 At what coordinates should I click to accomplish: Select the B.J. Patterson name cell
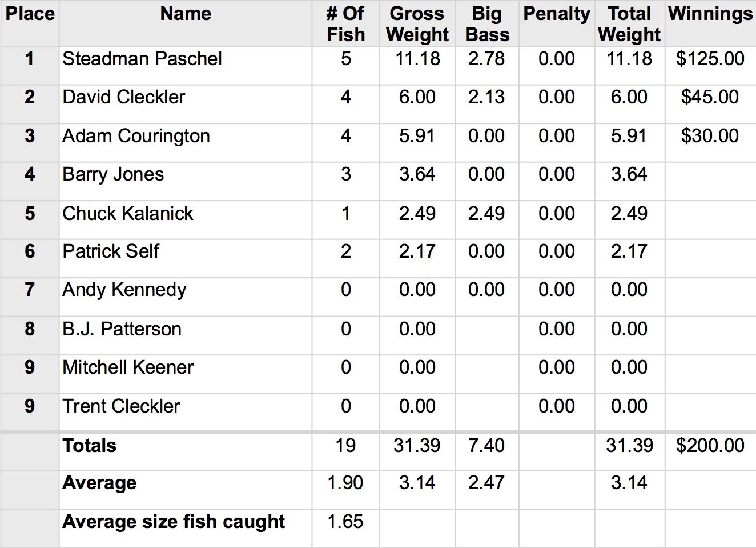coord(122,329)
